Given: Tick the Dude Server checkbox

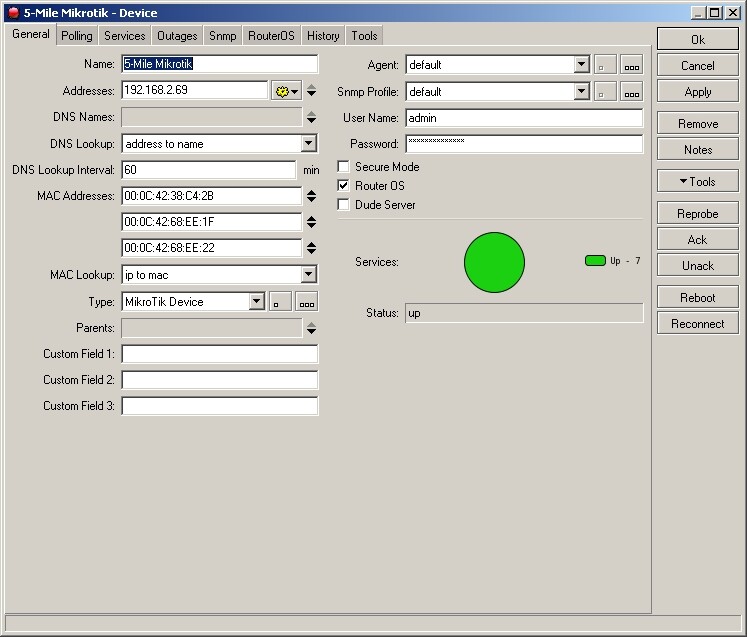Looking at the screenshot, I should (x=344, y=205).
